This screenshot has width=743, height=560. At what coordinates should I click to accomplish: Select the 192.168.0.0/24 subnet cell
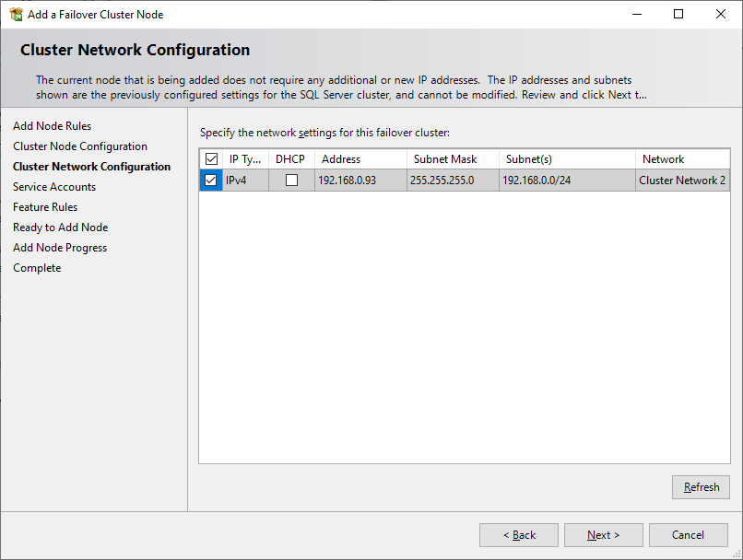click(567, 181)
